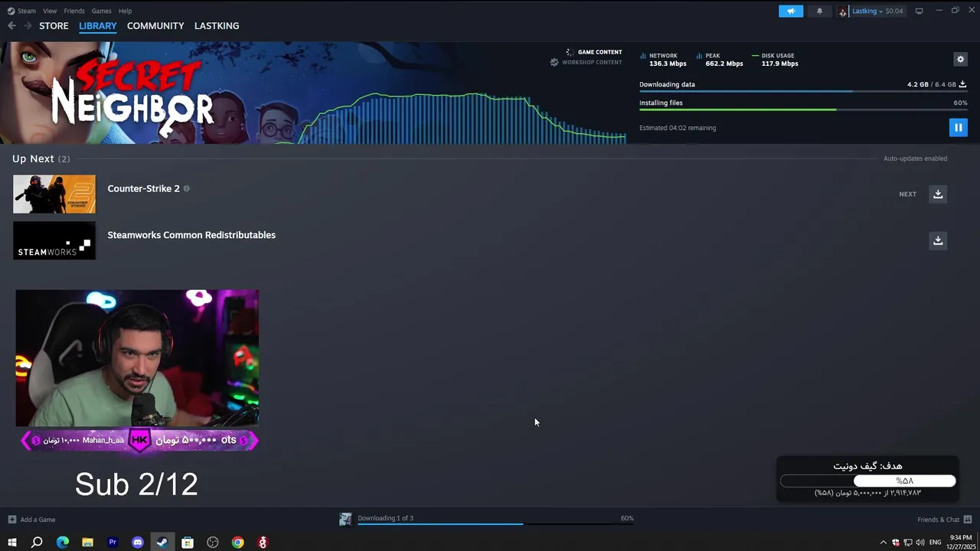
Task: Open the Help menu
Action: (x=125, y=11)
